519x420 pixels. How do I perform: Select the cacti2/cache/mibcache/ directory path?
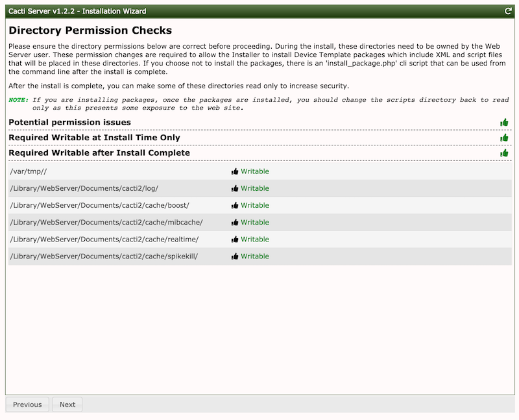pos(106,222)
